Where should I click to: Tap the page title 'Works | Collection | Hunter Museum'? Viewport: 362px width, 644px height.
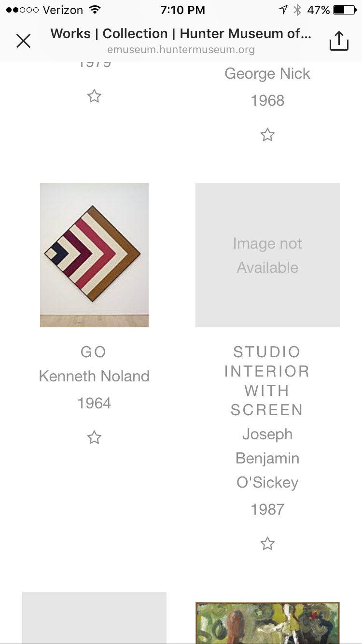click(x=181, y=34)
